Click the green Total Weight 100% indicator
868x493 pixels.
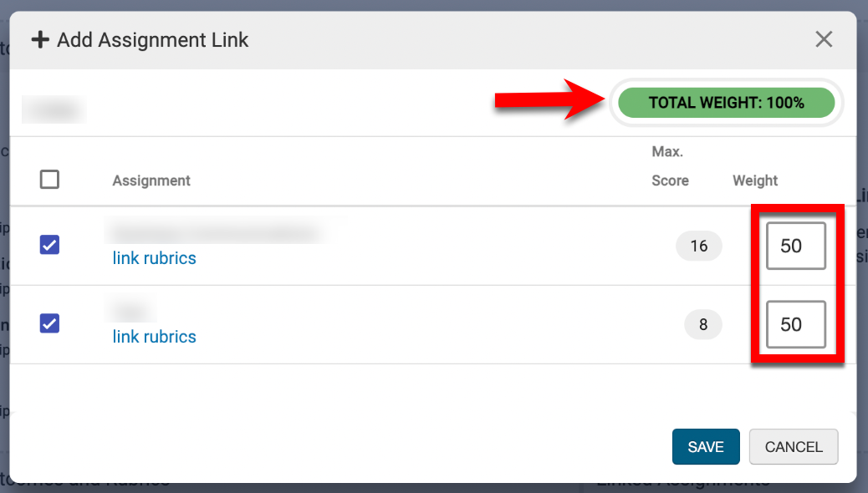coord(726,103)
